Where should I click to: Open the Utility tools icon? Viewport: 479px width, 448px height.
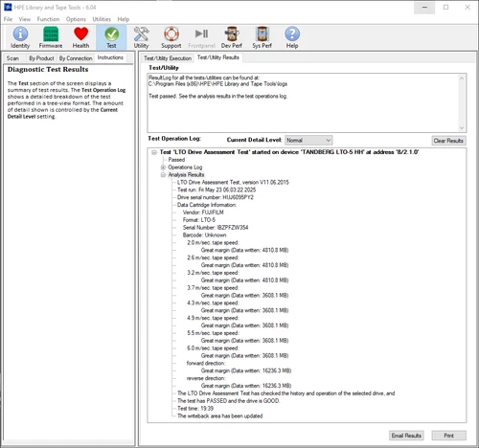[141, 37]
